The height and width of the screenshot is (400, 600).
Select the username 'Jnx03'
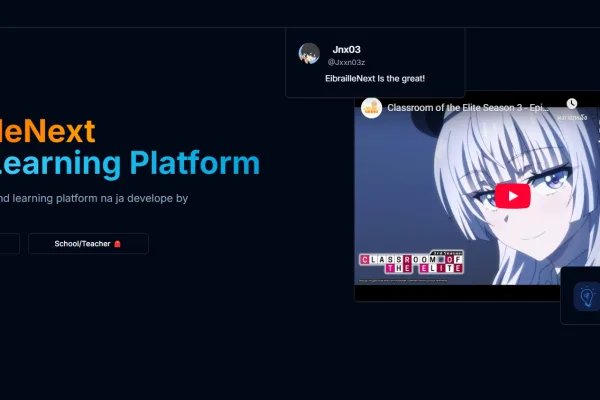point(346,49)
